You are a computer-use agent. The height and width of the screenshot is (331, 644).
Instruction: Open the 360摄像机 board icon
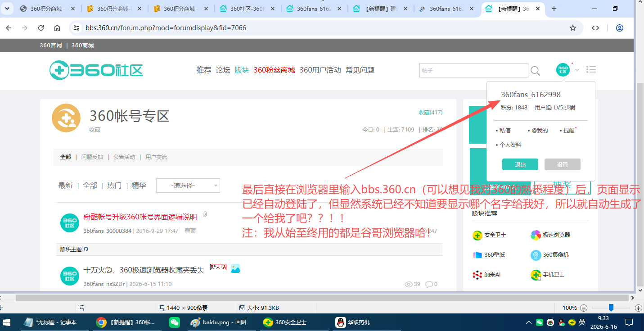click(x=536, y=255)
